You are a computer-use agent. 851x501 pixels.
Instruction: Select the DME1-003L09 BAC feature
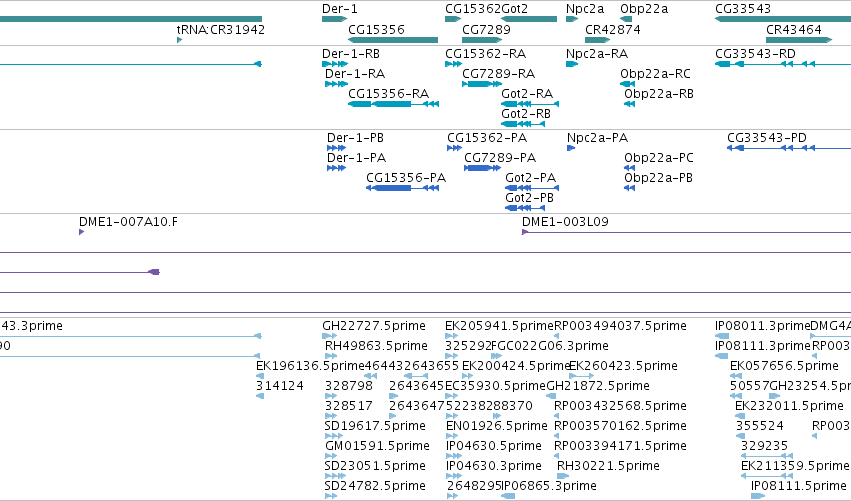pos(686,232)
